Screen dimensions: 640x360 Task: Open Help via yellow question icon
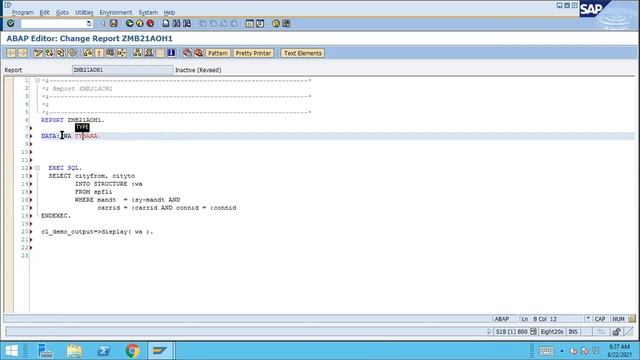[276, 23]
